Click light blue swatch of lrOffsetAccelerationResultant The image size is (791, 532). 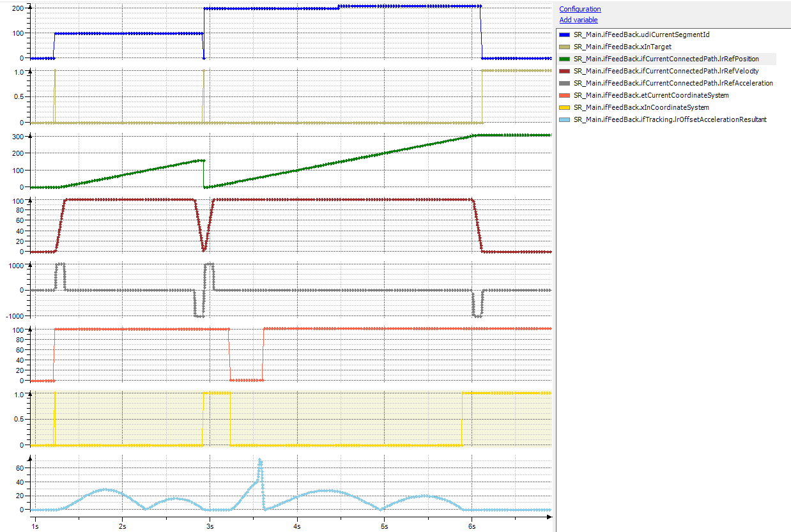click(x=564, y=119)
